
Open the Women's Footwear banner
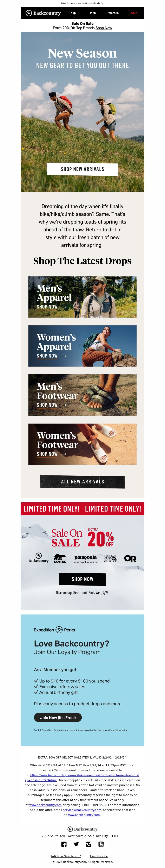click(82, 444)
